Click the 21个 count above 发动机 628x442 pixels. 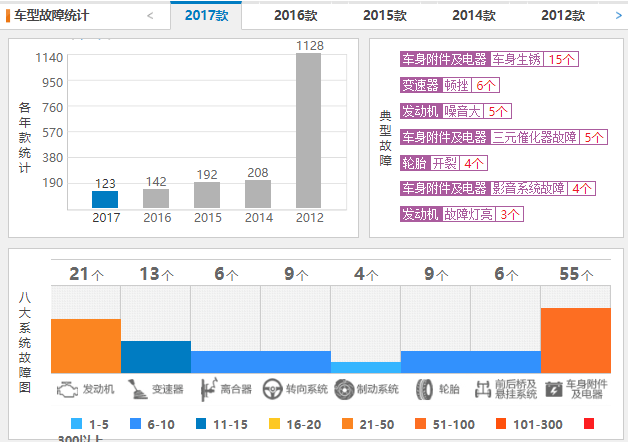click(86, 274)
